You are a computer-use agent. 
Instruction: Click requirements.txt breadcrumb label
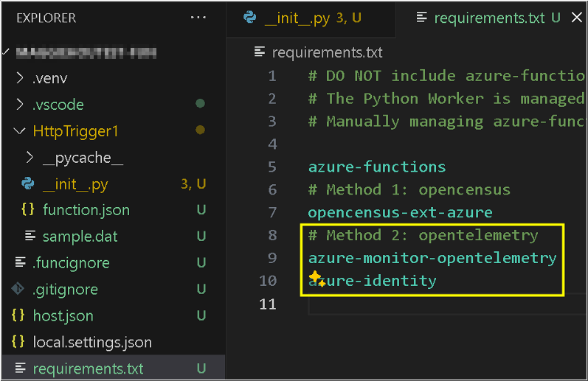click(328, 52)
